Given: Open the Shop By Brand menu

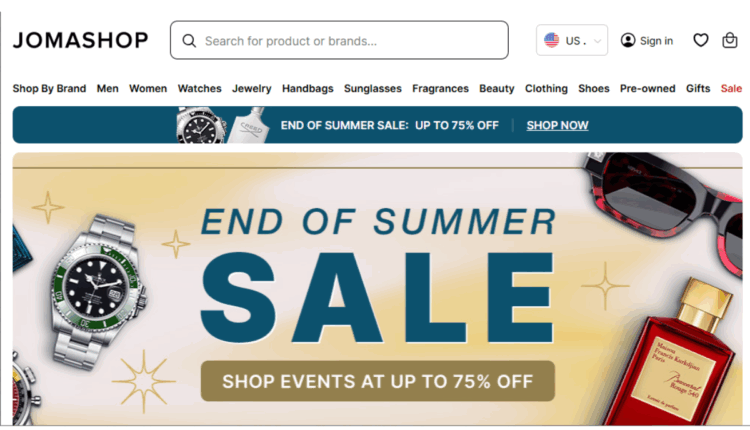Looking at the screenshot, I should (49, 88).
